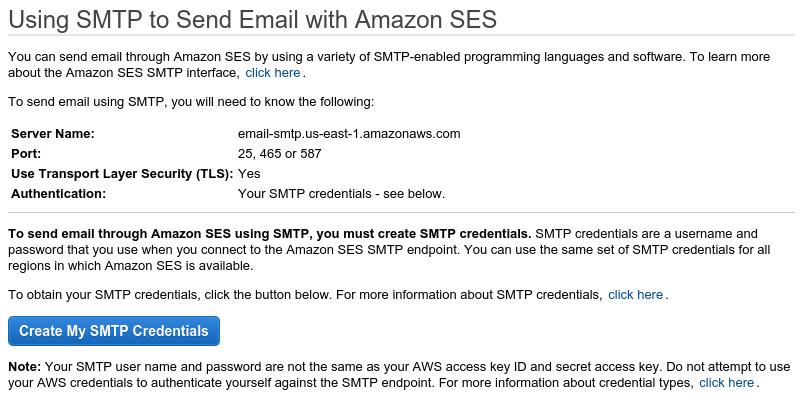Open 'click here' link about SMTP interface
Image resolution: width=804 pixels, height=415 pixels.
coord(273,73)
